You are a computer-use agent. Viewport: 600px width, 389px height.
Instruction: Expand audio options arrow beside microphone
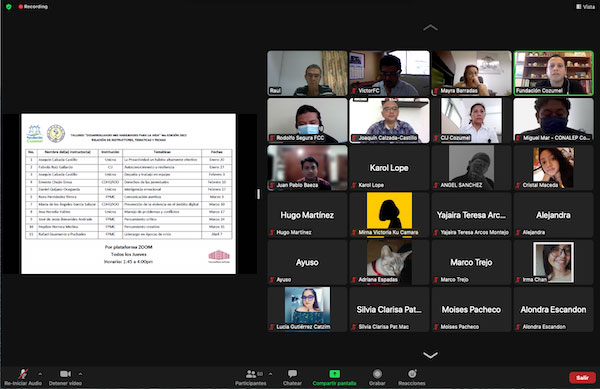[40, 374]
